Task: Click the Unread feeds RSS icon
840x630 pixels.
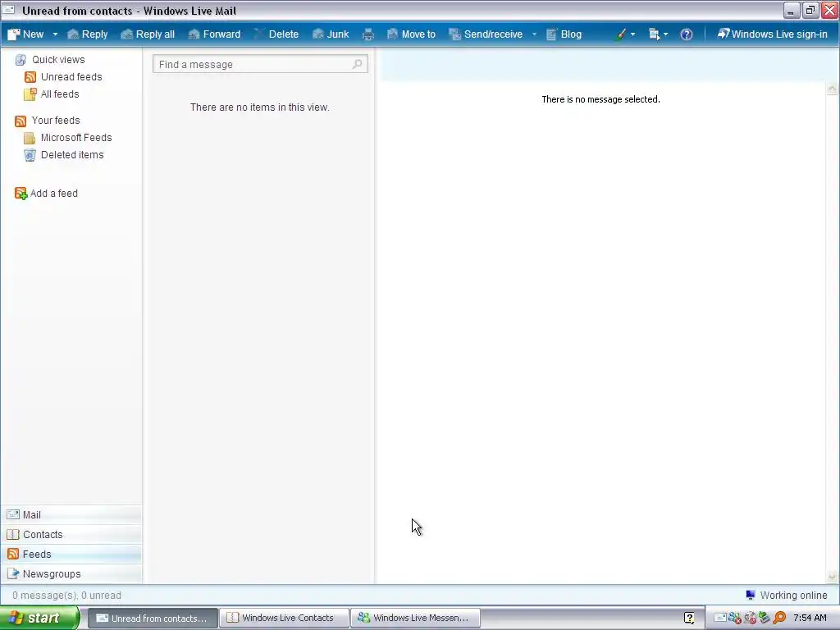Action: 30,77
